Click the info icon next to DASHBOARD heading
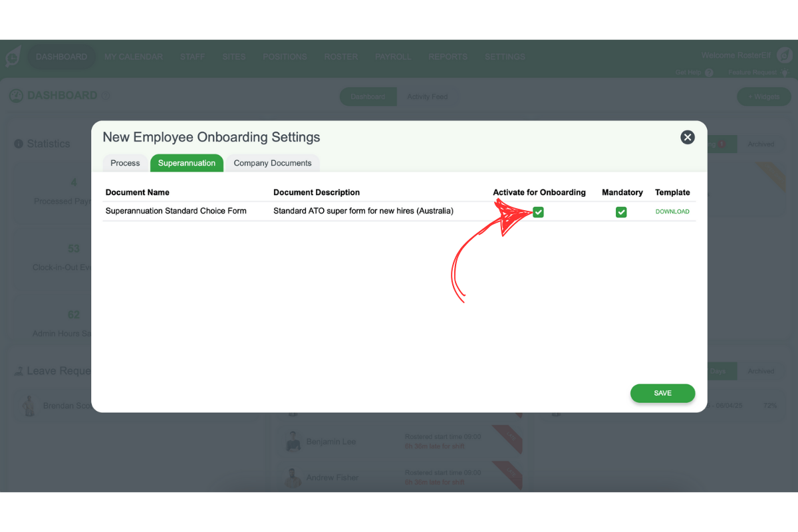This screenshot has width=798, height=532. (105, 96)
